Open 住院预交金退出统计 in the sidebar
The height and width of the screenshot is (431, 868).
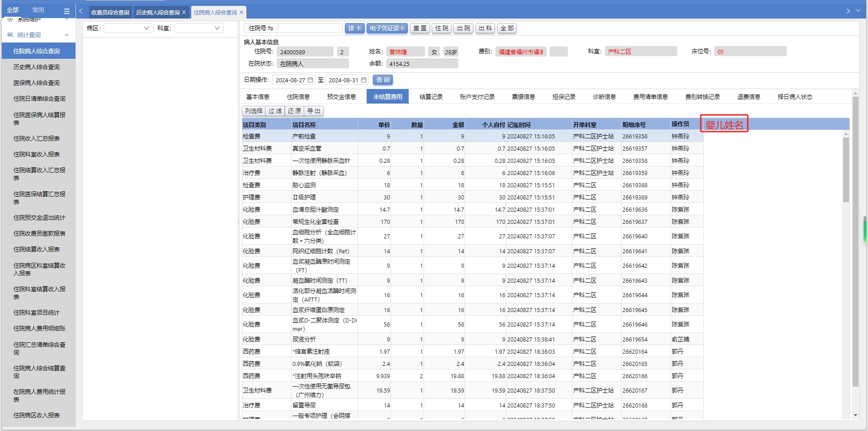[39, 218]
